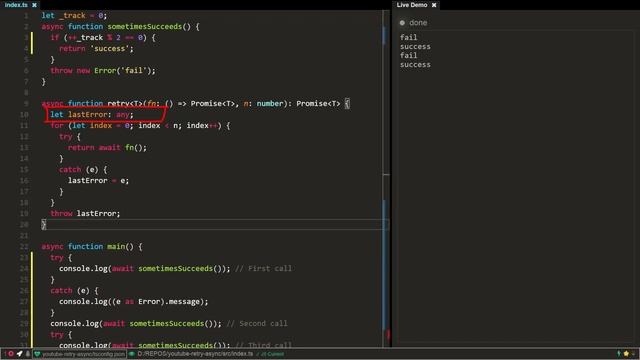
Task: Select the Live Demo tab
Action: [x=412, y=5]
